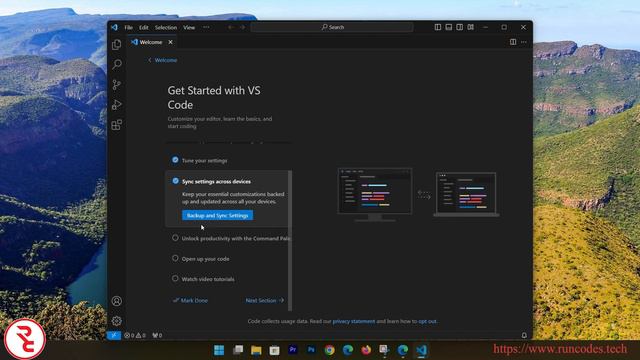Open the Extensions view
Viewport: 640px width, 360px height.
(117, 124)
